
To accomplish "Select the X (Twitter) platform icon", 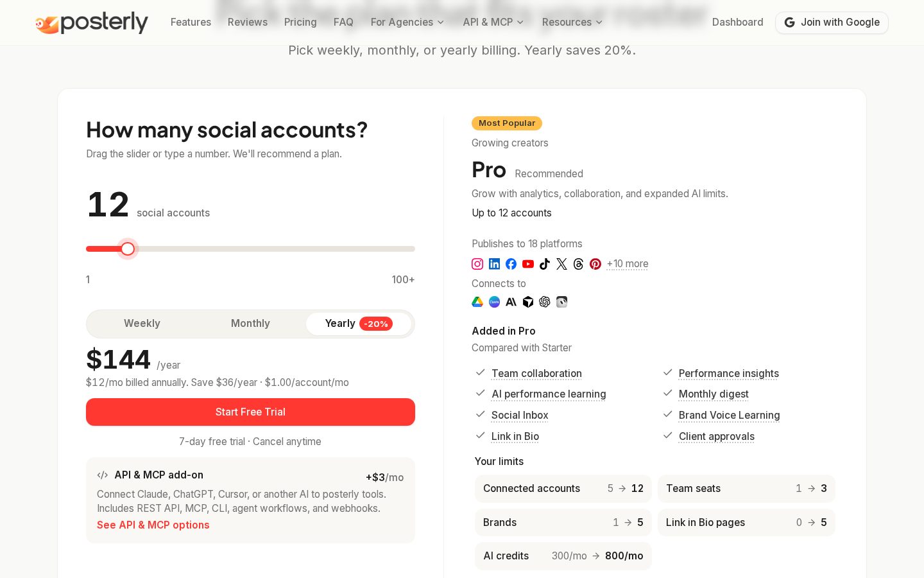I will (x=561, y=264).
